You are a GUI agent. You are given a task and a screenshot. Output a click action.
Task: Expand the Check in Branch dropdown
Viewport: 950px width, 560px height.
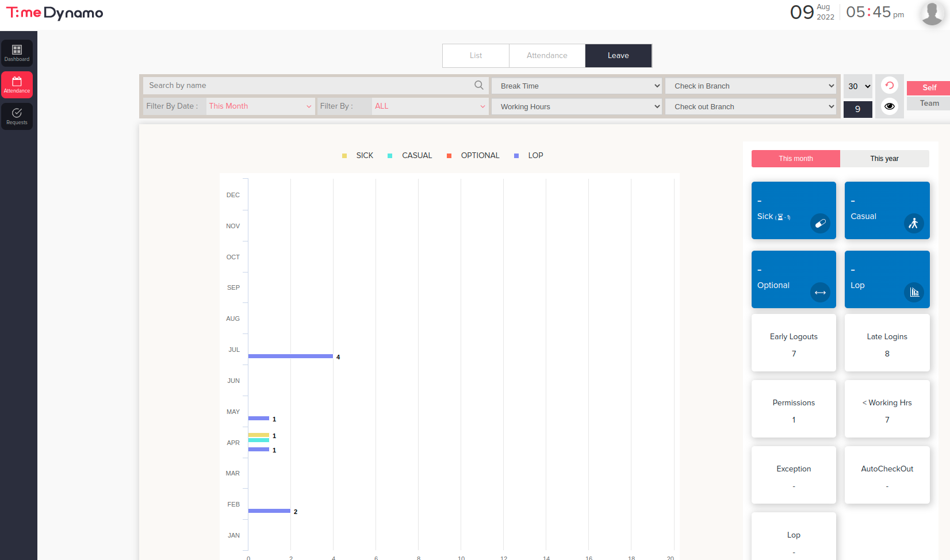click(750, 86)
